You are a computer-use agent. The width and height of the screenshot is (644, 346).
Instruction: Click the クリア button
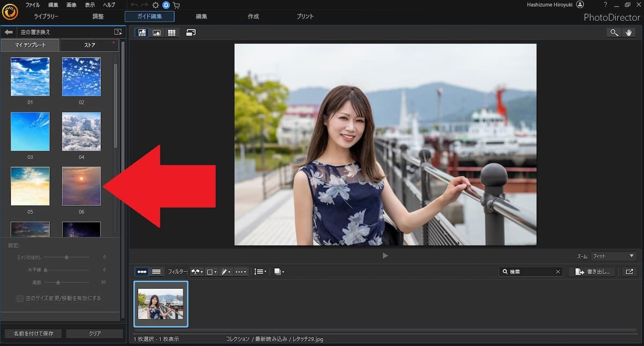94,334
